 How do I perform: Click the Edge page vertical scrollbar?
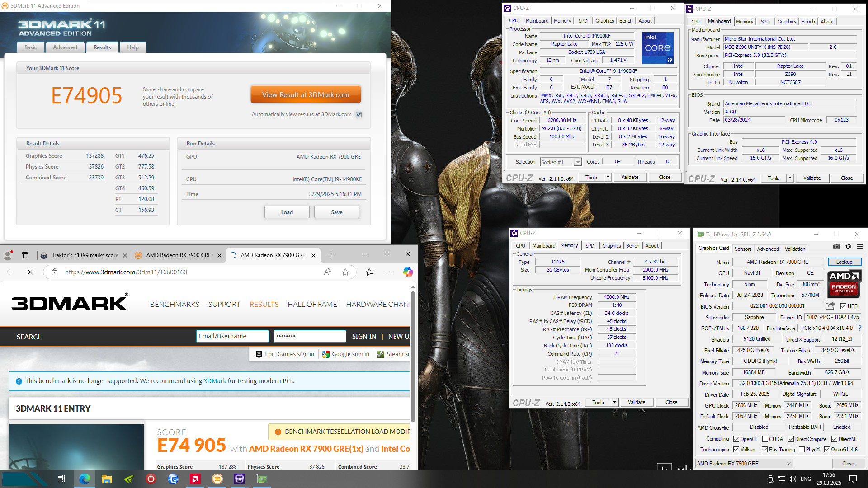pos(413,357)
